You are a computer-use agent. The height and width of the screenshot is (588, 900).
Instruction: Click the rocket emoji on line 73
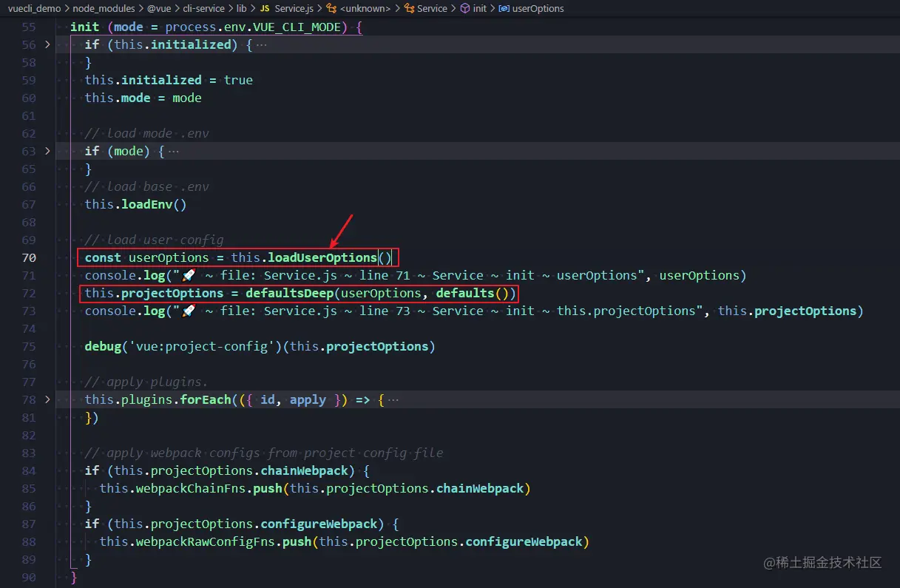tap(188, 311)
